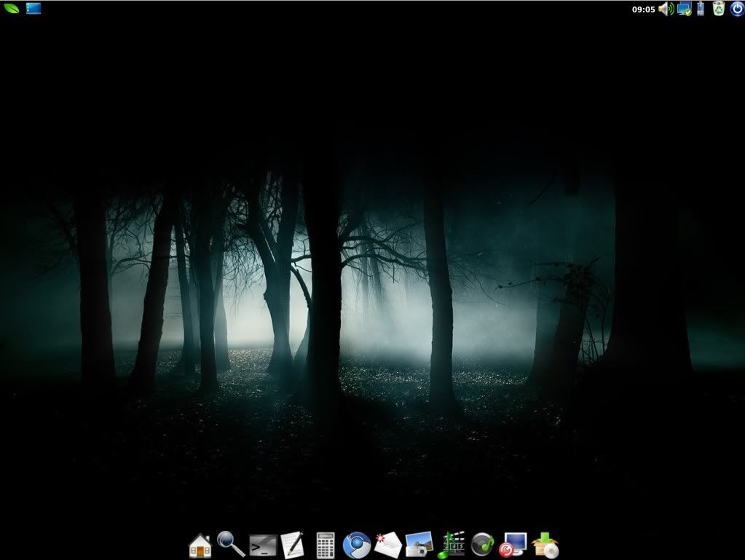The width and height of the screenshot is (745, 560).
Task: Open the green leaf main menu
Action: click(x=12, y=8)
